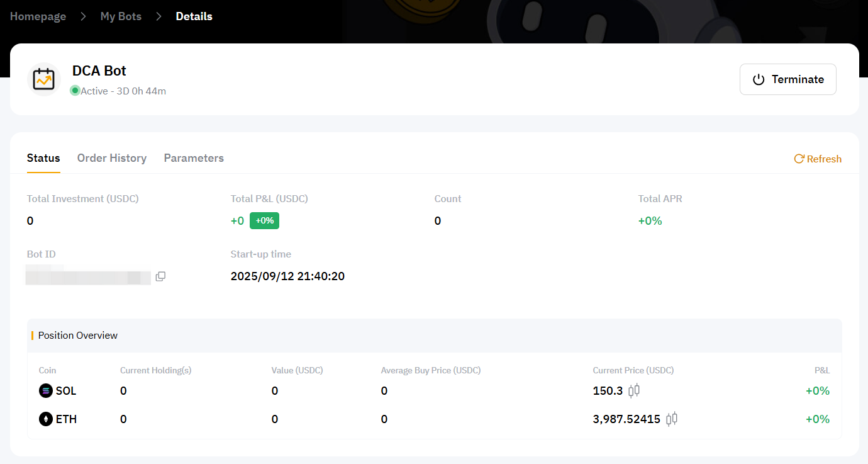Click the green +0% P&L badge
Viewport: 868px width, 464px height.
(264, 221)
